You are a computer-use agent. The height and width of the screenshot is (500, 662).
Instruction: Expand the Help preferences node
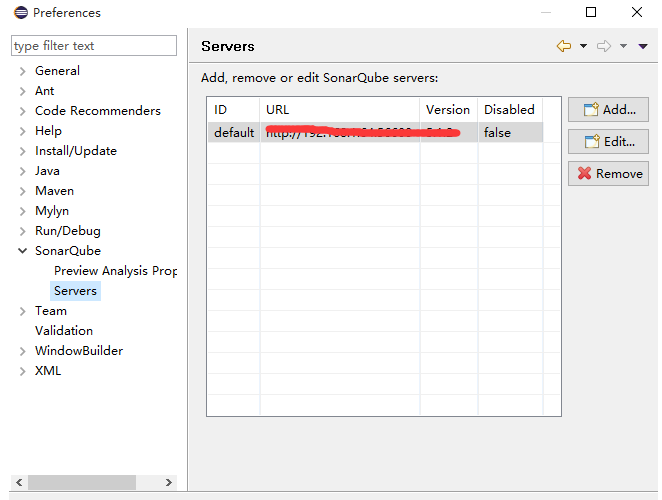(22, 131)
